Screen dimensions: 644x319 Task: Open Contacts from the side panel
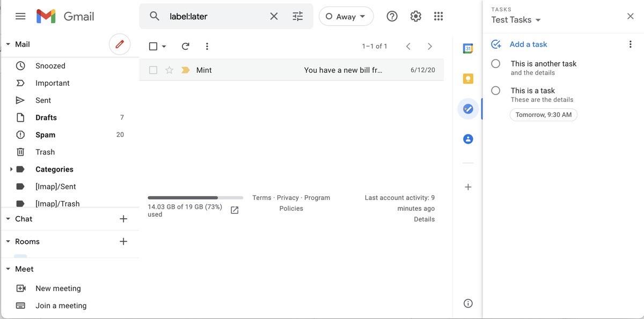point(467,139)
